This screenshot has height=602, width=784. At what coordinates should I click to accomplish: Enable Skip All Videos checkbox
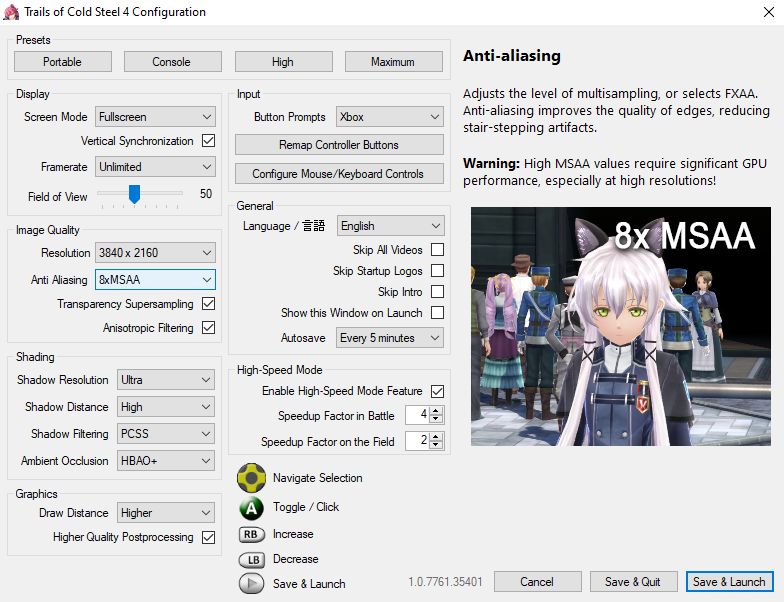(x=437, y=250)
